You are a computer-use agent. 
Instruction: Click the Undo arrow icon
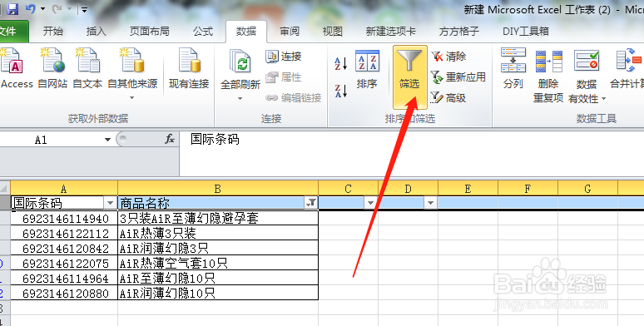point(31,8)
